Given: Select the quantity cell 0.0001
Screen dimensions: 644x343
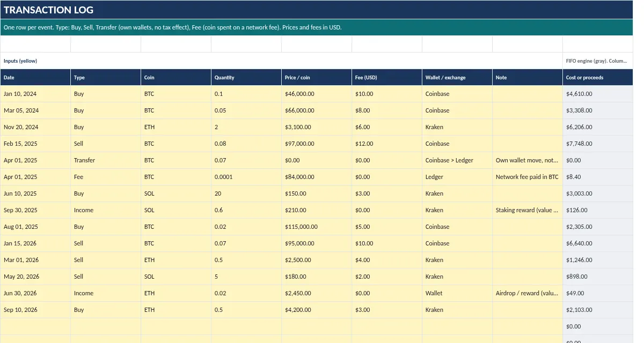Looking at the screenshot, I should click(x=246, y=177).
